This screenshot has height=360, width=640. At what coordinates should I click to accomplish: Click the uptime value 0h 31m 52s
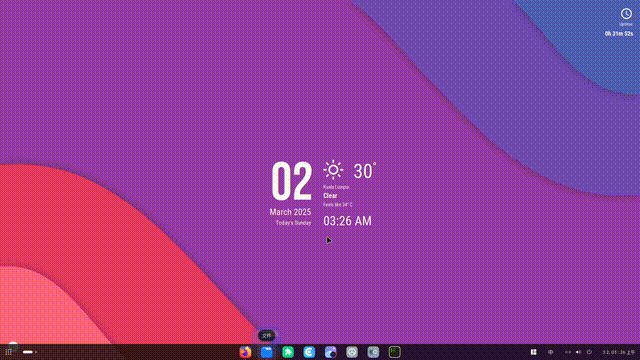click(619, 33)
